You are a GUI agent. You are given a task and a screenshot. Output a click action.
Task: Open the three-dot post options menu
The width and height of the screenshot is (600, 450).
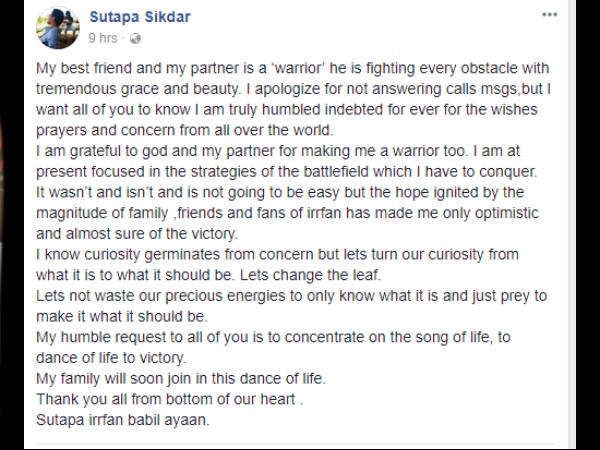coord(549,17)
